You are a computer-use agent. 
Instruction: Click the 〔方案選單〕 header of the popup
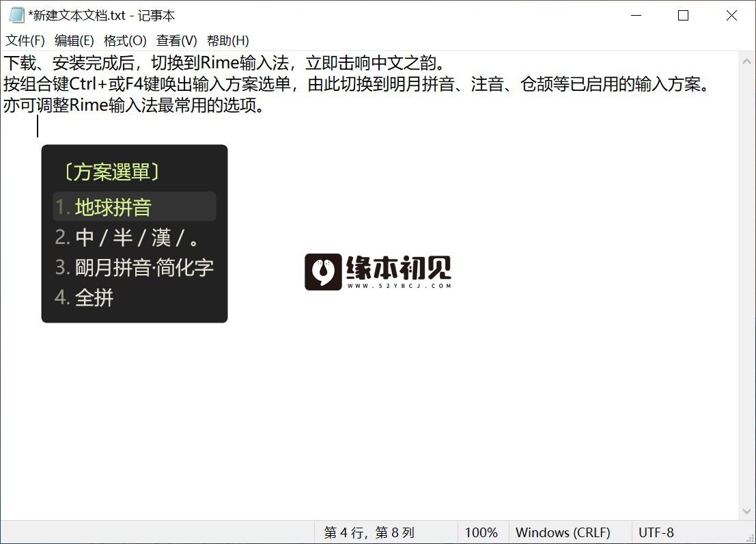tap(112, 172)
